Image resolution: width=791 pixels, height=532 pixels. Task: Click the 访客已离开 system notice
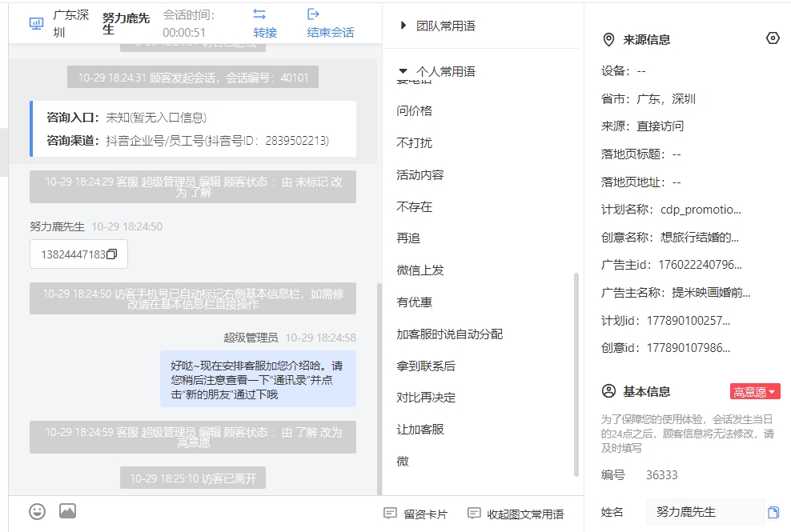(193, 478)
